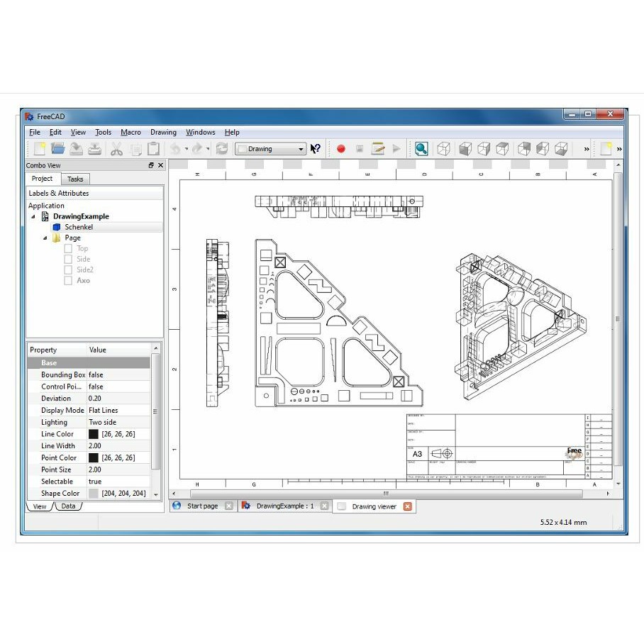Close the Drawing viewer tab
This screenshot has height=644, width=644.
[x=407, y=506]
